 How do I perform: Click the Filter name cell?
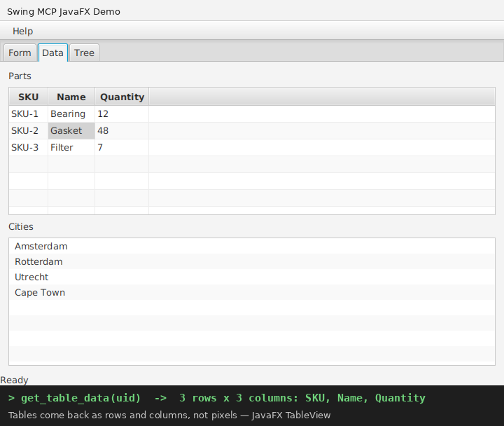tap(71, 147)
